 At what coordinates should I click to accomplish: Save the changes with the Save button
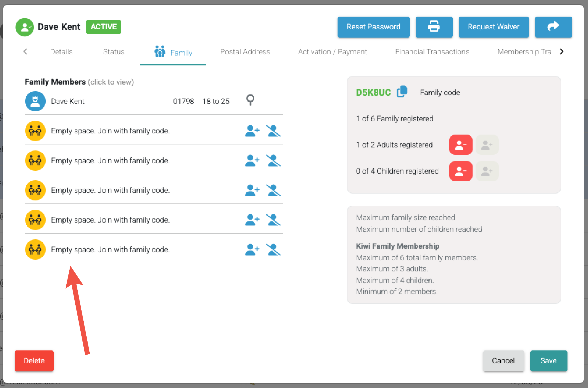pyautogui.click(x=548, y=361)
